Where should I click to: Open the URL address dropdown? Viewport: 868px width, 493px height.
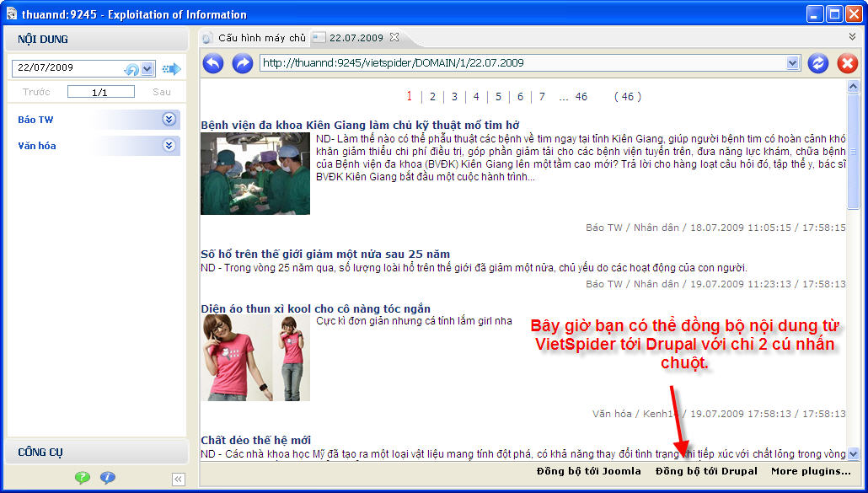[x=792, y=63]
